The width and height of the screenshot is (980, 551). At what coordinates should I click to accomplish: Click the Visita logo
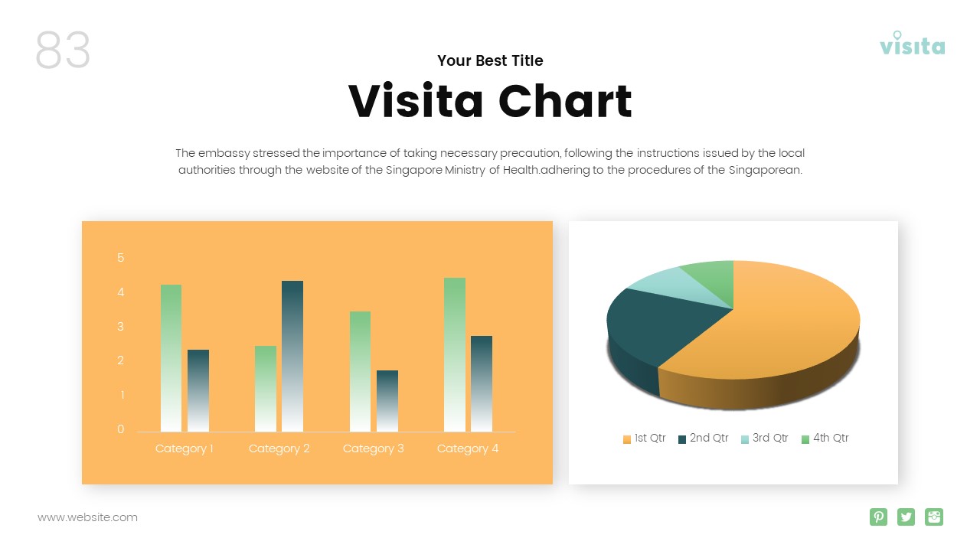pos(912,44)
